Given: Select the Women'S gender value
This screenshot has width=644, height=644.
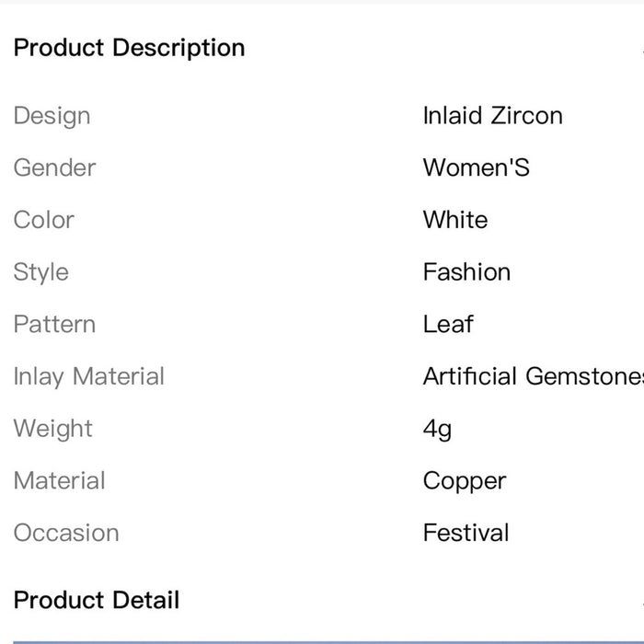Looking at the screenshot, I should point(476,167).
